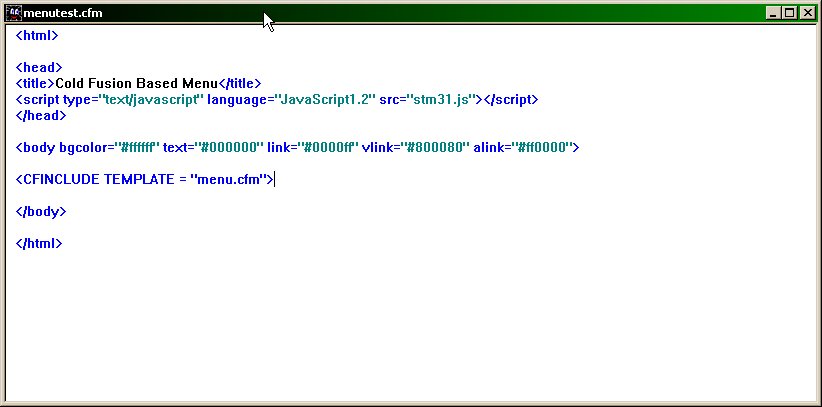Click the "text/javascript" type value
The width and height of the screenshot is (822, 407).
pyautogui.click(x=151, y=100)
